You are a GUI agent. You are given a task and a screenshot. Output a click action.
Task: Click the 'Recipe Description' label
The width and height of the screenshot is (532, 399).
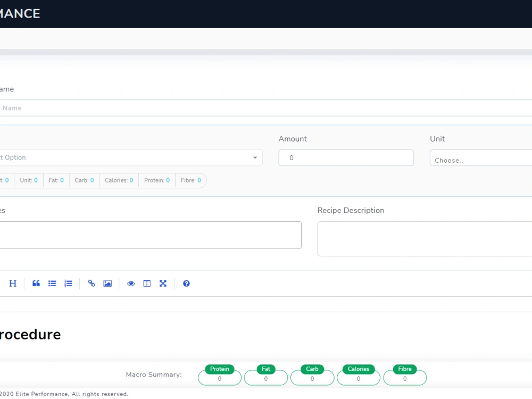[351, 210]
